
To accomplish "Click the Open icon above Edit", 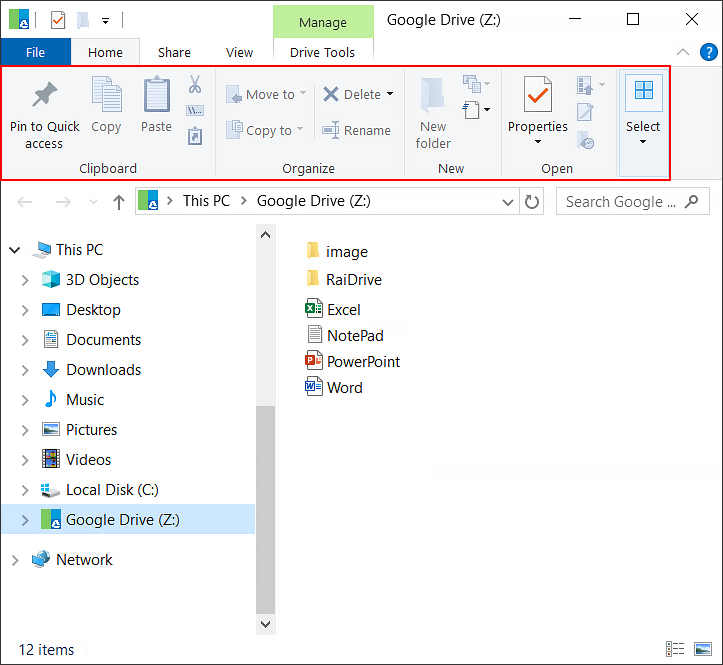I will pos(585,85).
